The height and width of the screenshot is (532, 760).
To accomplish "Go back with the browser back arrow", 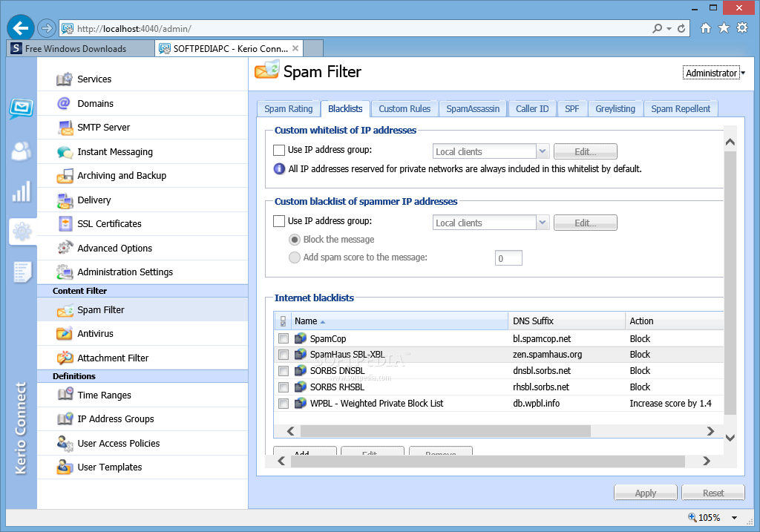I will coord(20,28).
